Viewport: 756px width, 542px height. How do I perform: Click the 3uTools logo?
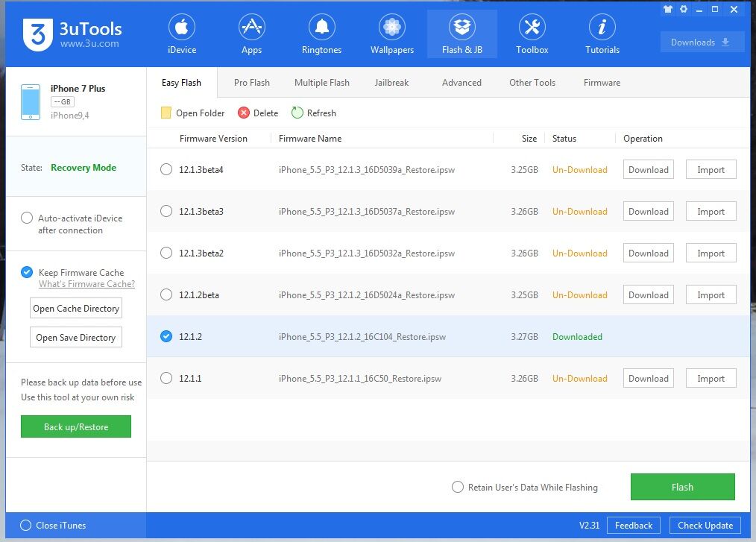click(x=72, y=35)
